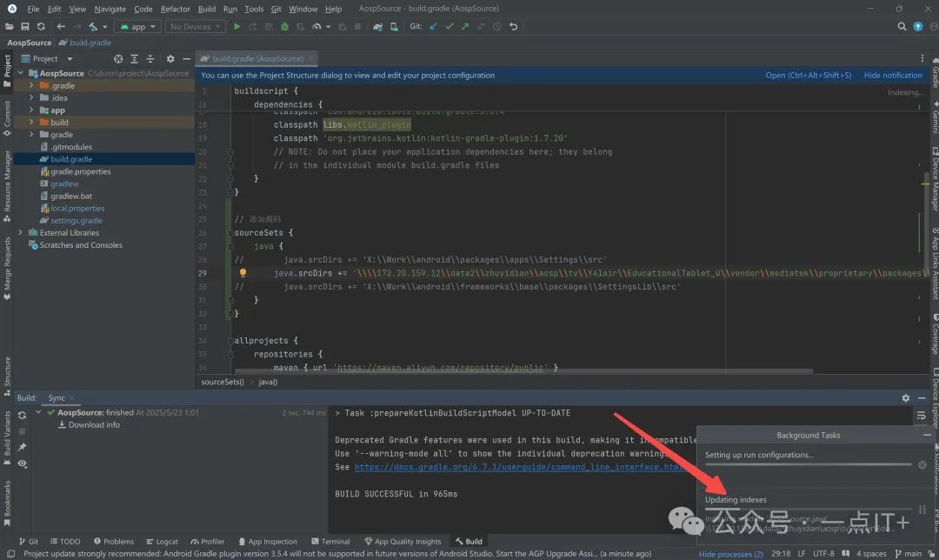Hide the Project panel with minus icon
The height and width of the screenshot is (560, 939).
[186, 58]
